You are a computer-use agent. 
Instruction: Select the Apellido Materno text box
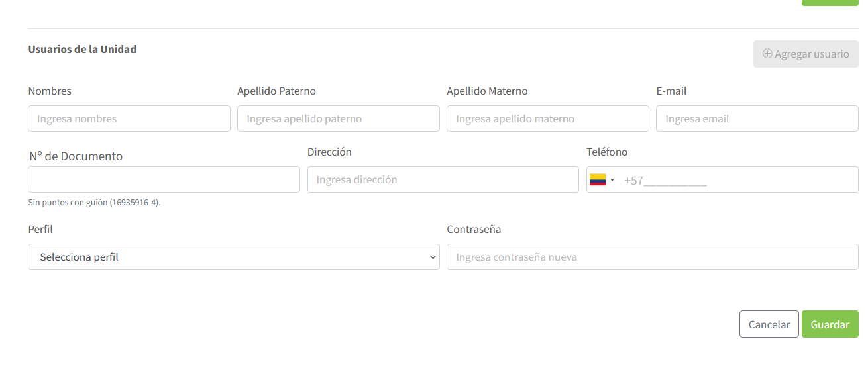[548, 118]
